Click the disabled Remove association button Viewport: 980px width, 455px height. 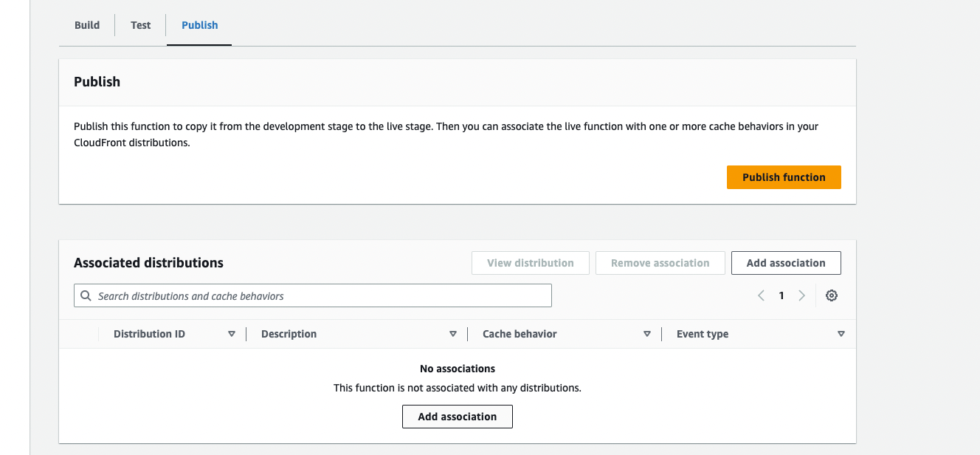(x=660, y=262)
